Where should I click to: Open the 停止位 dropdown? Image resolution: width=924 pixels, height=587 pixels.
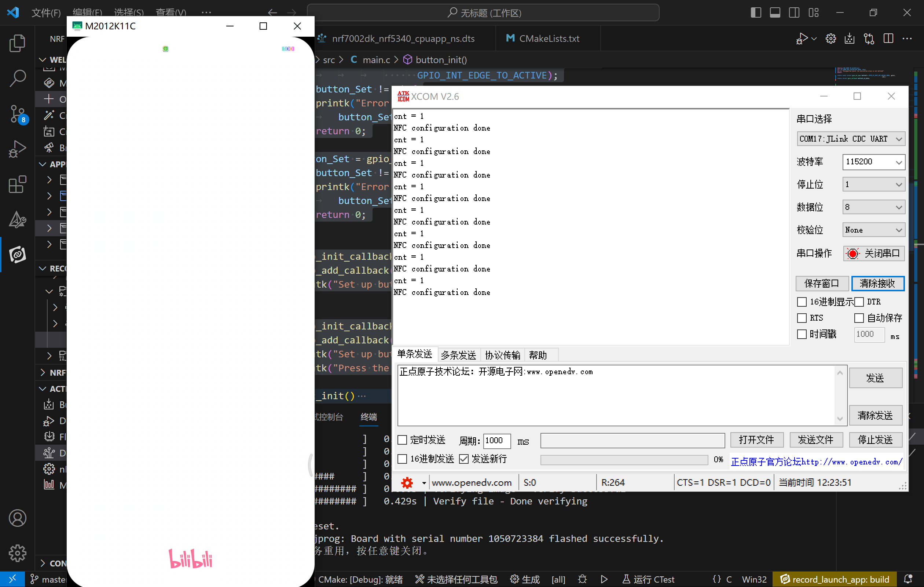click(x=873, y=184)
